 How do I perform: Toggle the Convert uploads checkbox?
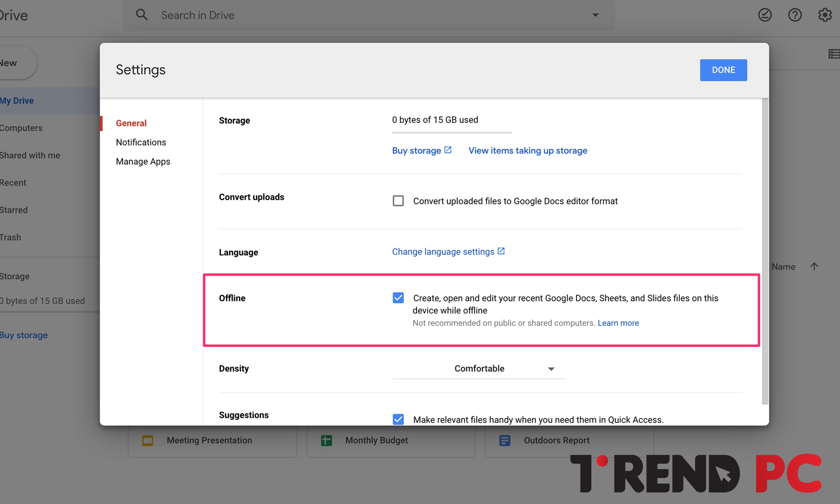(398, 201)
